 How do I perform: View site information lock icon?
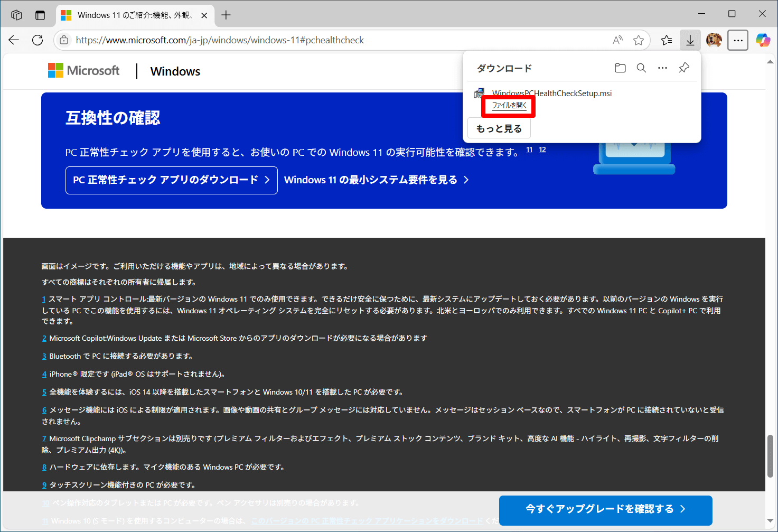pos(64,40)
